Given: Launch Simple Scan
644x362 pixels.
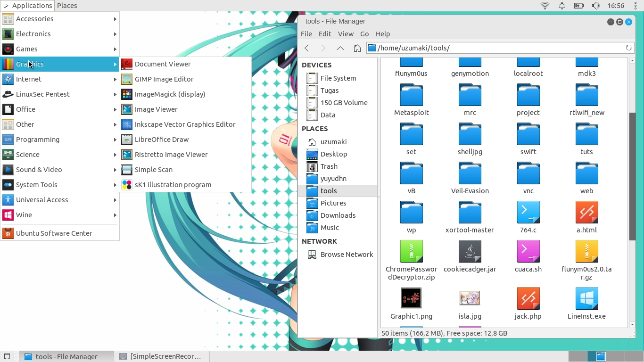Looking at the screenshot, I should click(185, 170).
